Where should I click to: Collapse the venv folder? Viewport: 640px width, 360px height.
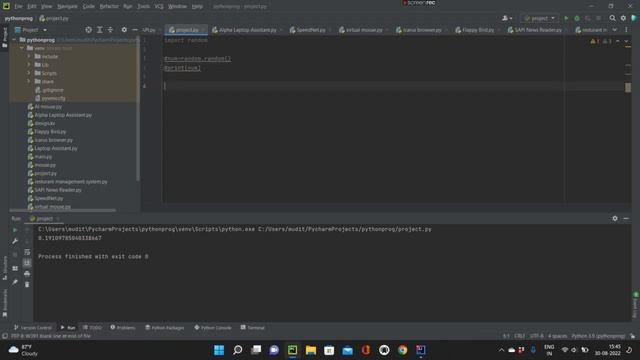click(x=22, y=48)
